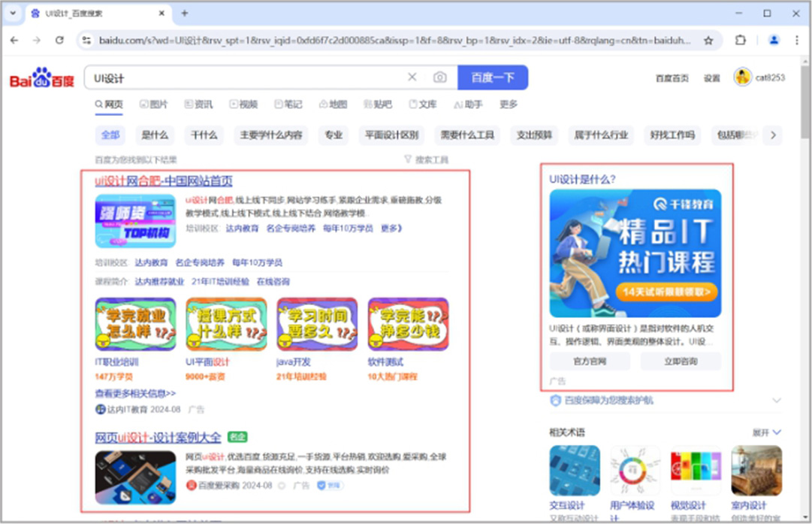Clear the search box with the X icon

coord(412,77)
